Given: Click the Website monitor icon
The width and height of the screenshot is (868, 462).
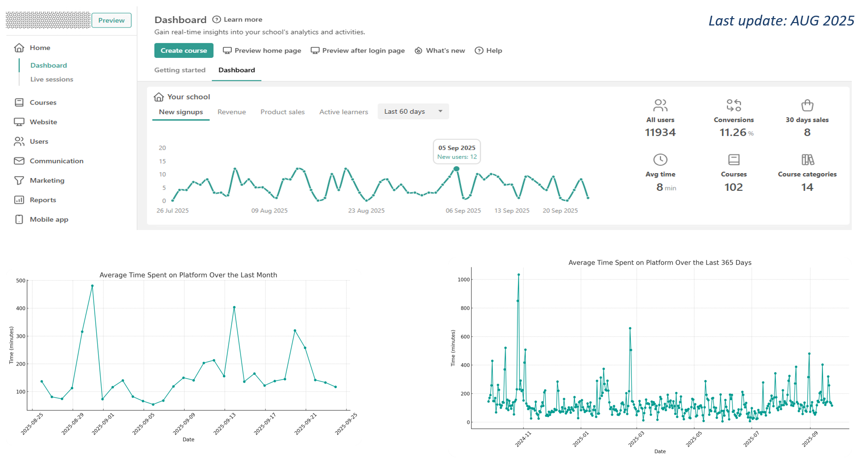Looking at the screenshot, I should (19, 122).
